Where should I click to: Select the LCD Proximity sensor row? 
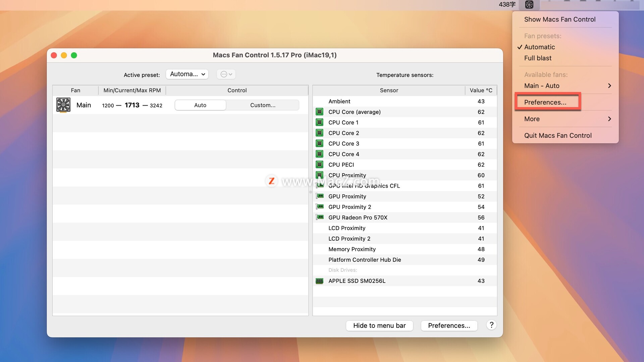pos(405,228)
